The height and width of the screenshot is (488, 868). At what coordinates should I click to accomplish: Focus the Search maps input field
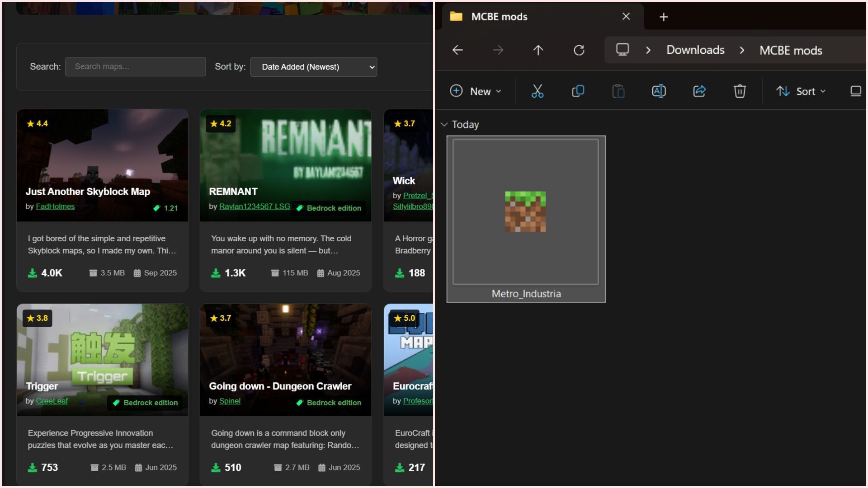coord(136,67)
